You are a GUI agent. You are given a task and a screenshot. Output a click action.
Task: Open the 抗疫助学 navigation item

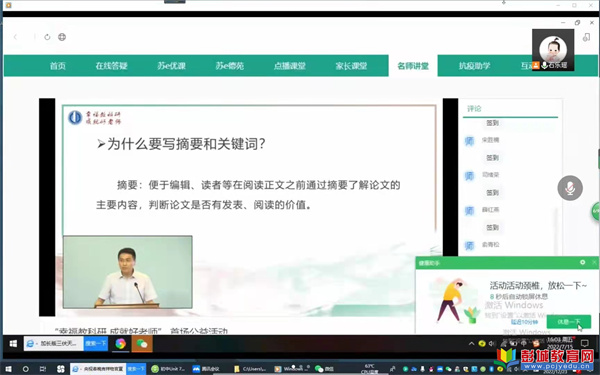pos(474,66)
